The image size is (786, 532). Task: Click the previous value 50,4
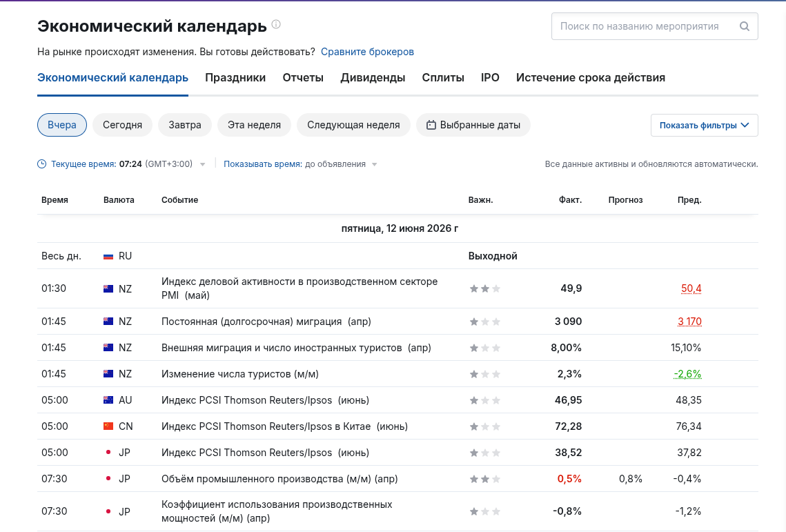click(691, 288)
